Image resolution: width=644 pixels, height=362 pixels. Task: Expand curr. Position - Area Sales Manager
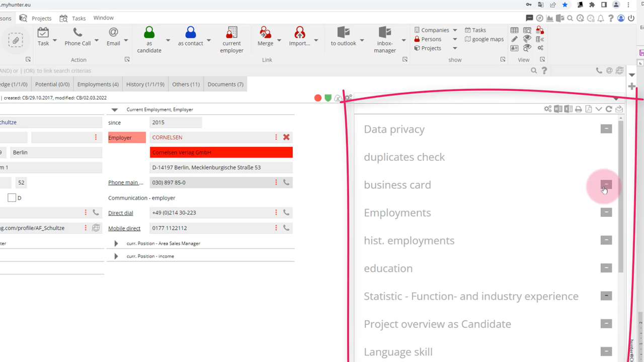point(116,243)
